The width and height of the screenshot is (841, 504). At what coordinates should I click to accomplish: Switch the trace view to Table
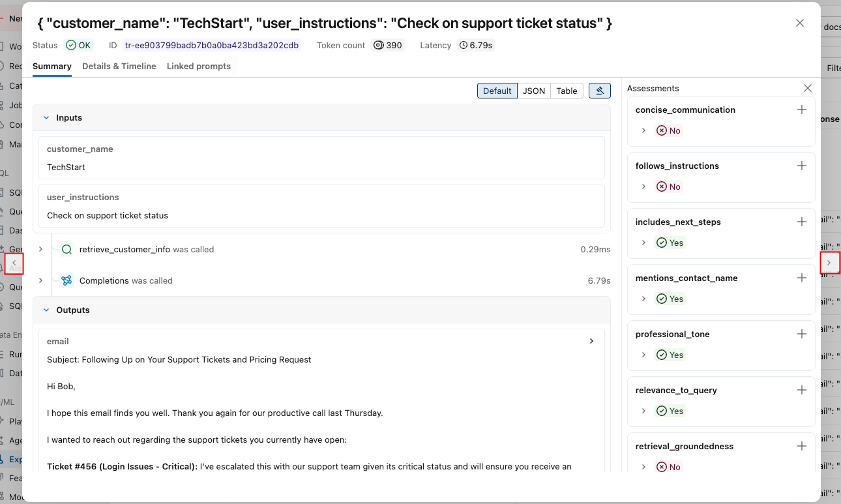tap(567, 91)
